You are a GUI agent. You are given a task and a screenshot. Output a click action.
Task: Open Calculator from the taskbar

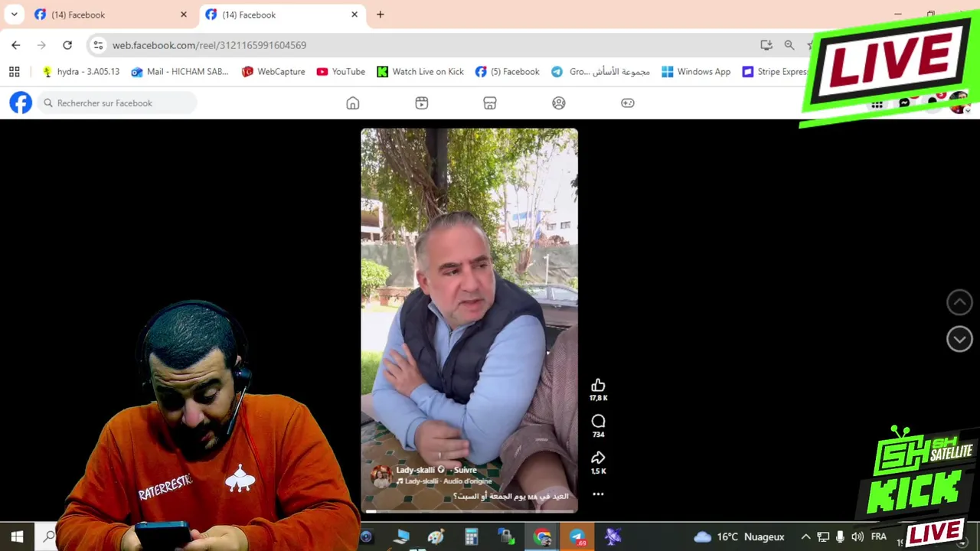[471, 536]
